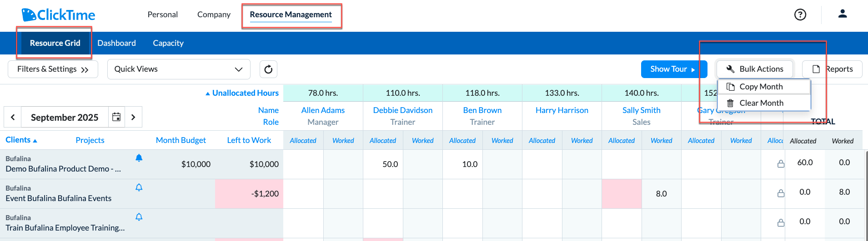The image size is (868, 241).
Task: Go to previous month arrow
Action: (13, 117)
